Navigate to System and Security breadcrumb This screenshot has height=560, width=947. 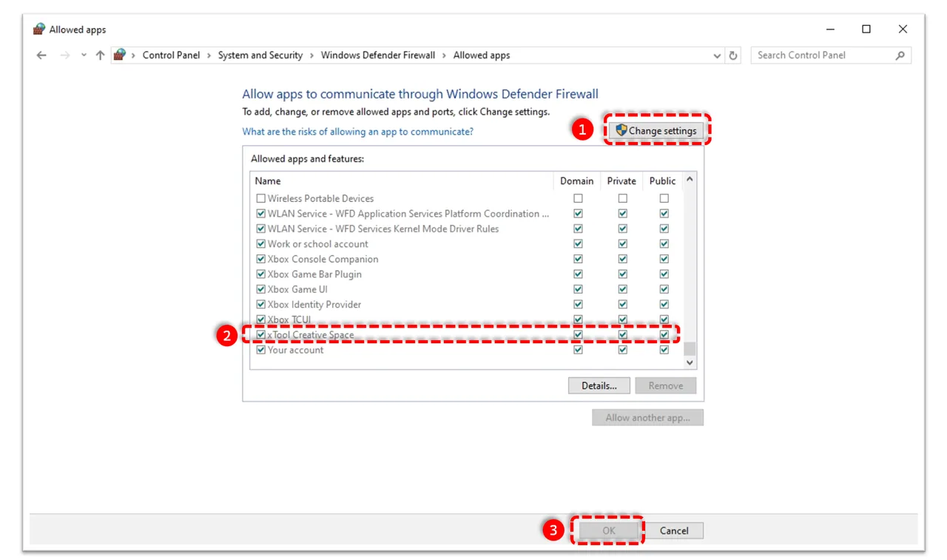[260, 55]
